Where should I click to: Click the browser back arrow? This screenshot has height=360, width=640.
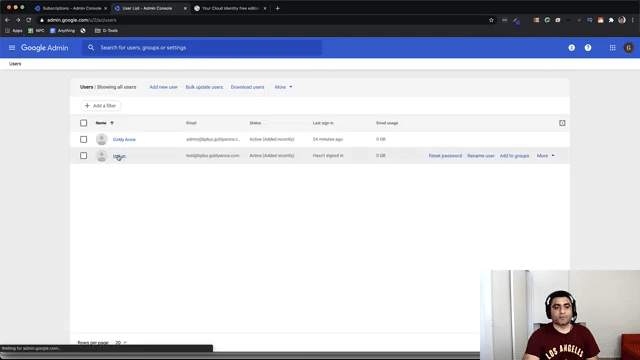pos(7,20)
